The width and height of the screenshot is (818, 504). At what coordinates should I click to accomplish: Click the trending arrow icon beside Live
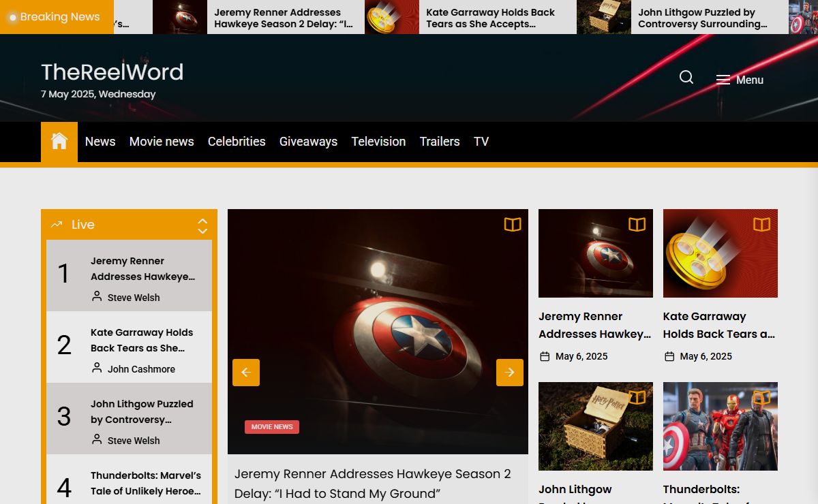57,224
